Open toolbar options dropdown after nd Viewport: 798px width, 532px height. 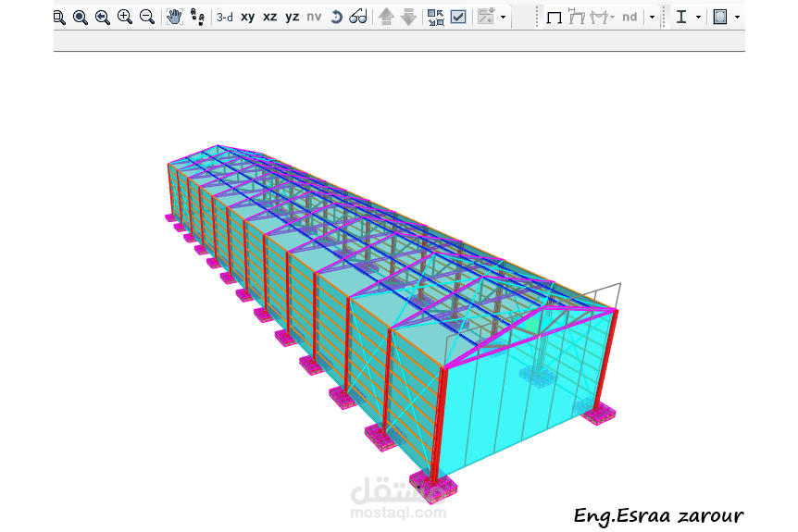point(652,18)
